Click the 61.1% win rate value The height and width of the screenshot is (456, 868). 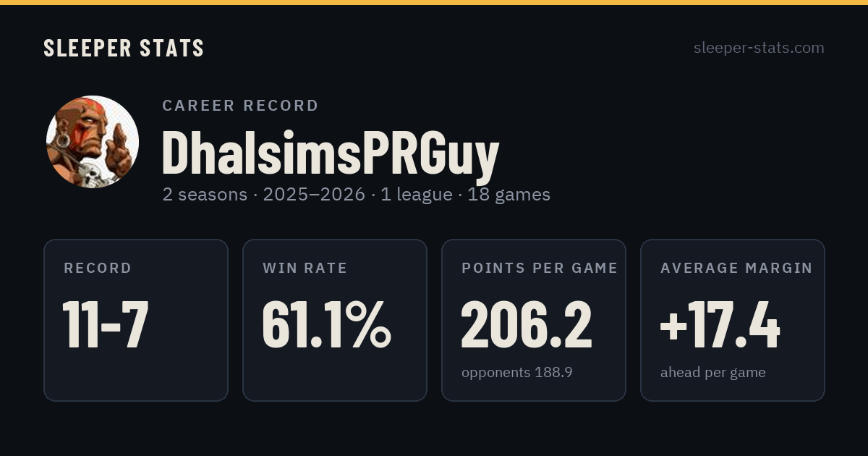click(326, 325)
